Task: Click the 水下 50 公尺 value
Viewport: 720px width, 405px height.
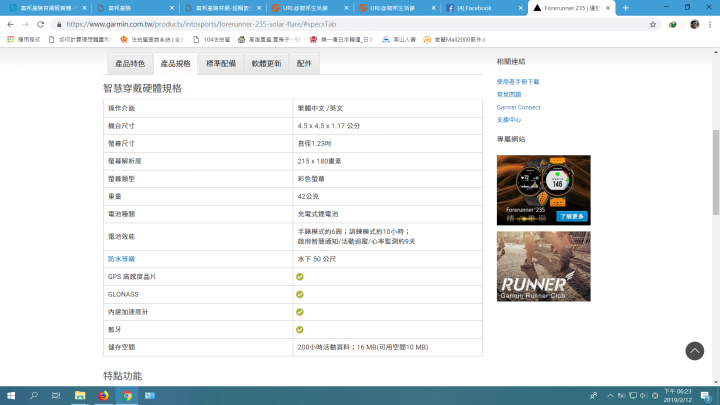Action: pos(317,259)
